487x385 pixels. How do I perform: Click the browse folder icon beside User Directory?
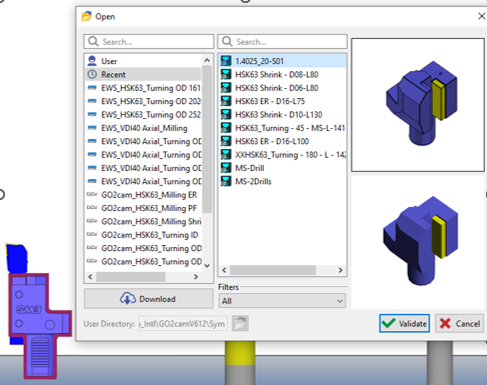click(x=240, y=323)
